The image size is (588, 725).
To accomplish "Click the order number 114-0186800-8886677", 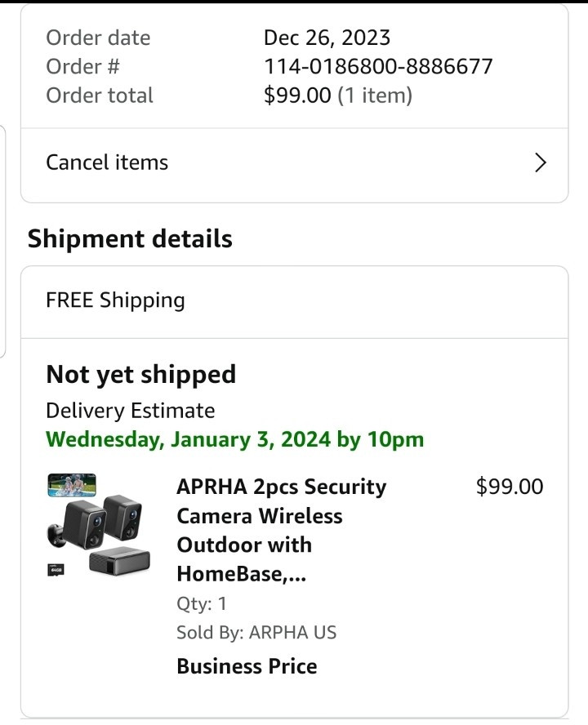I will (378, 66).
